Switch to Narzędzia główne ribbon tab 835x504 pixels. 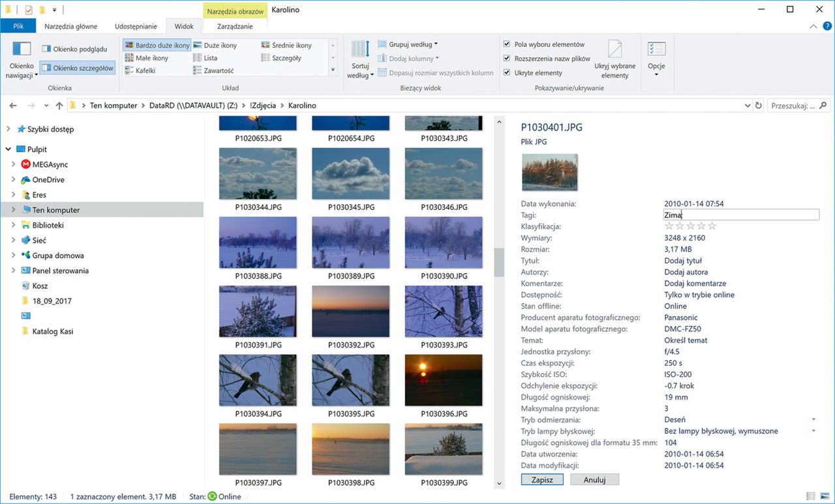point(71,26)
